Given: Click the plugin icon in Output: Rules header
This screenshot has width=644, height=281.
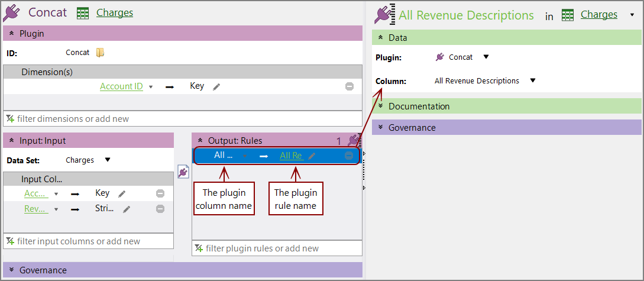Looking at the screenshot, I should tap(353, 140).
